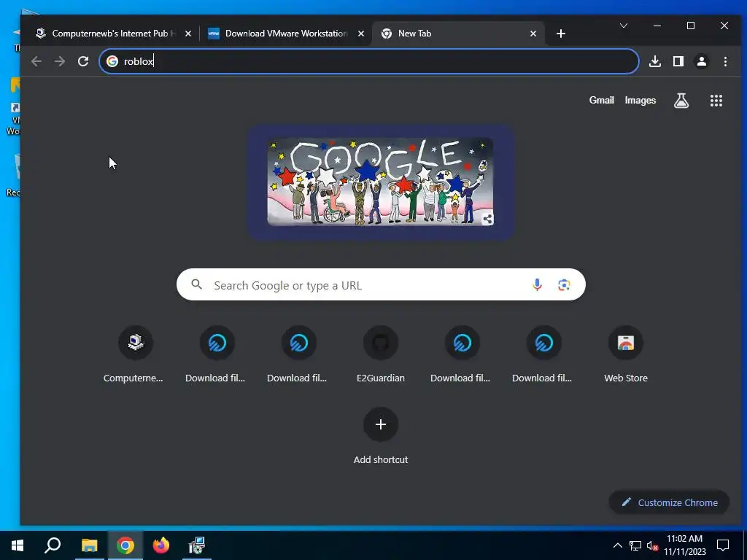The image size is (747, 560).
Task: Open a new tab with plus button
Action: 561,34
